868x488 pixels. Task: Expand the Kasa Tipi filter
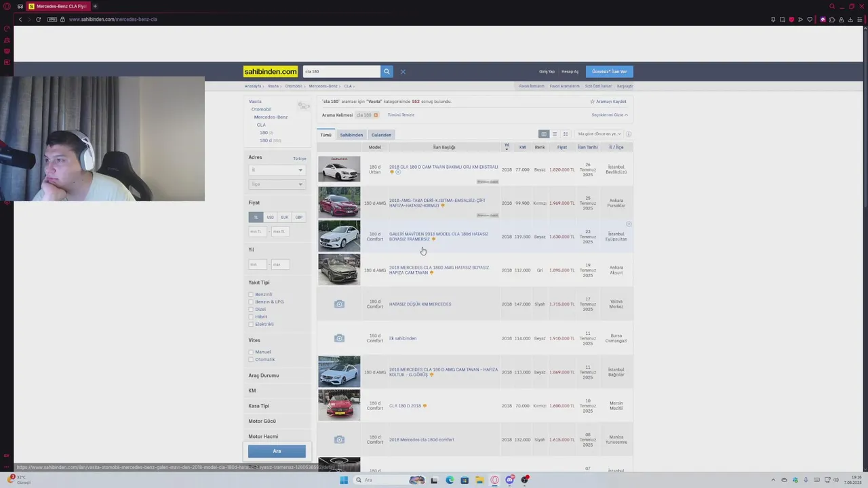coord(259,406)
